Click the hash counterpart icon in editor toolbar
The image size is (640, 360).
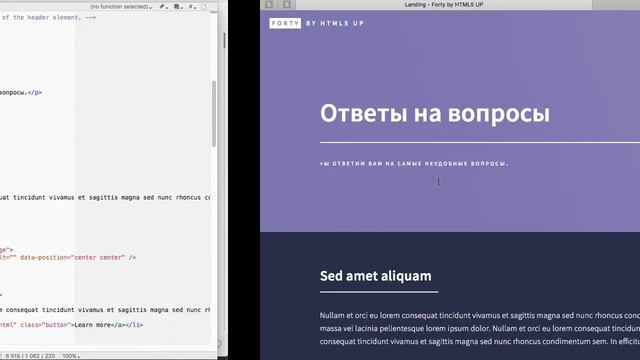coord(192,7)
